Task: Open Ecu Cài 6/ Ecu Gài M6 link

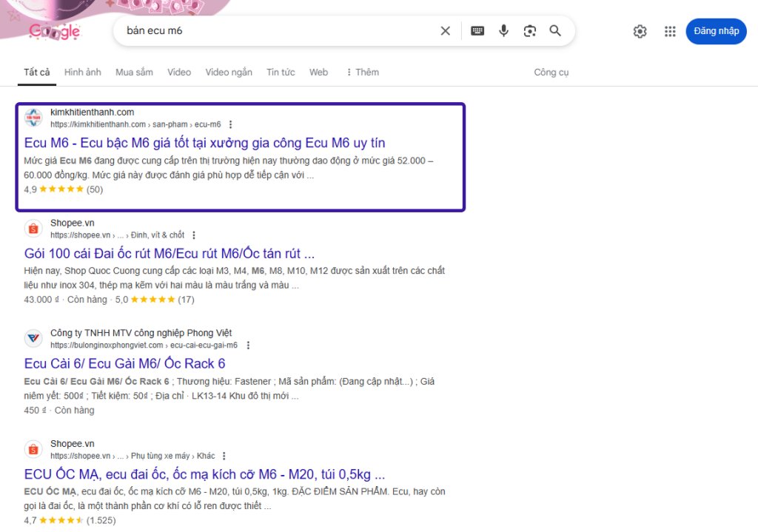Action: [x=124, y=363]
